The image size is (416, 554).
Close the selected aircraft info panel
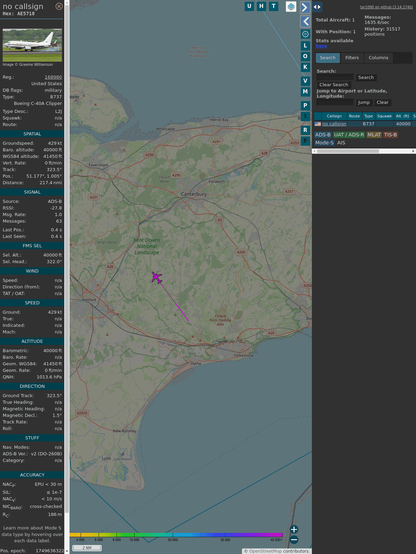click(x=59, y=6)
